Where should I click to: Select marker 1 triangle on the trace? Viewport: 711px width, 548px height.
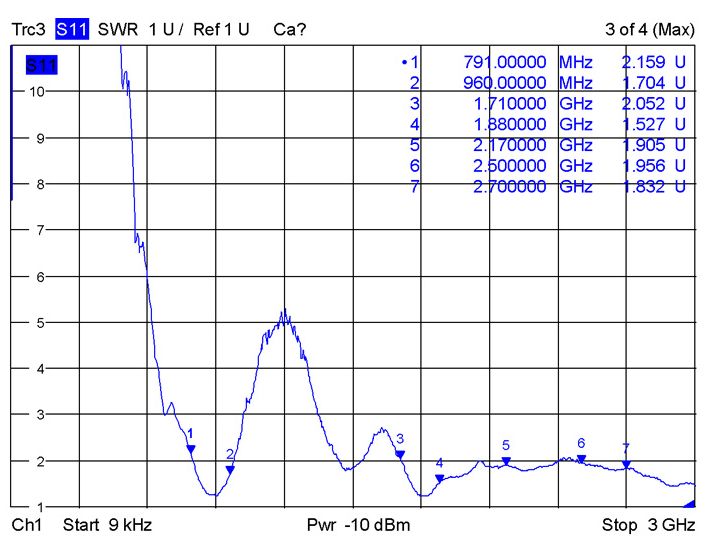pyautogui.click(x=191, y=450)
